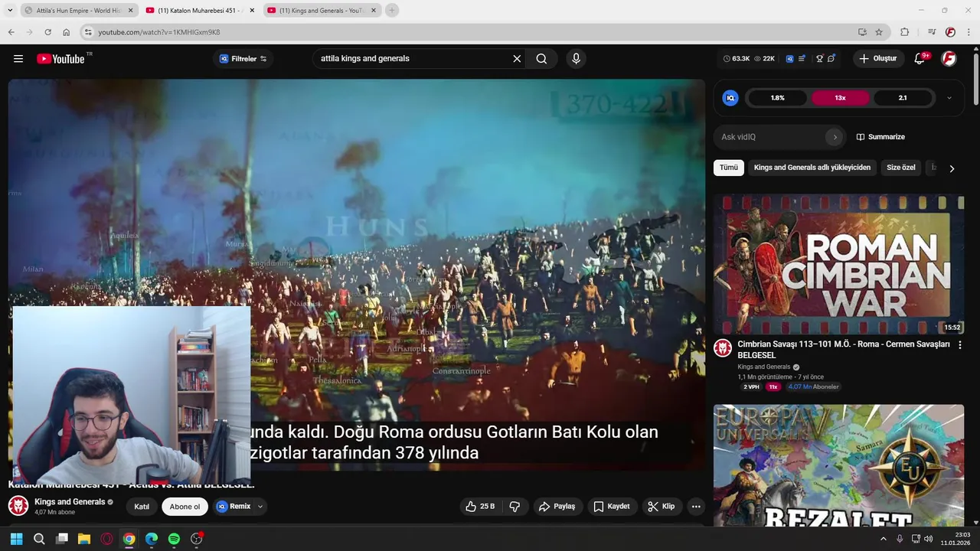This screenshot has width=980, height=551.
Task: Click the Oluştur create button
Action: 877,58
